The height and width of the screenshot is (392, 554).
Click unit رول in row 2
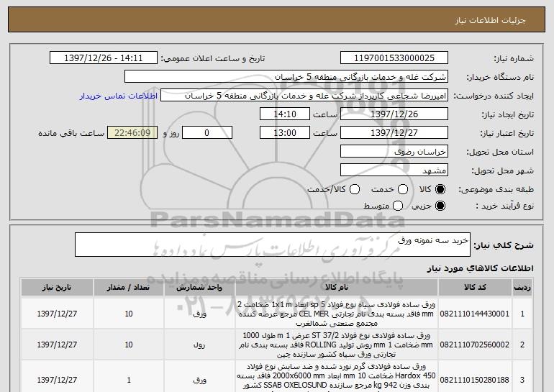tap(199, 345)
